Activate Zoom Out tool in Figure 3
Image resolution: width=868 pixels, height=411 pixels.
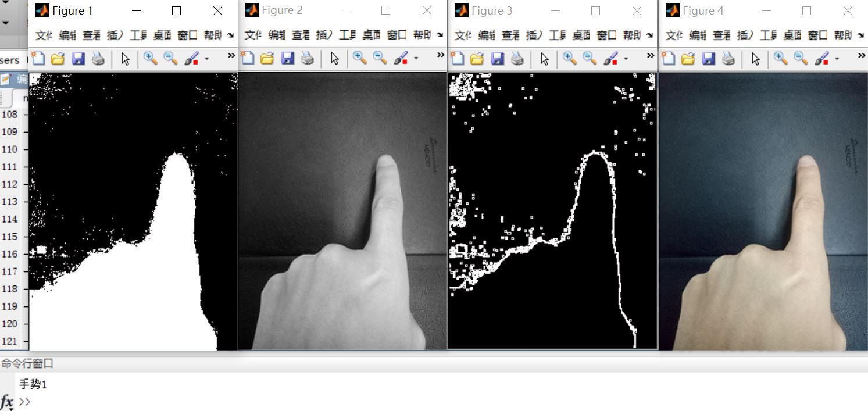coord(590,58)
